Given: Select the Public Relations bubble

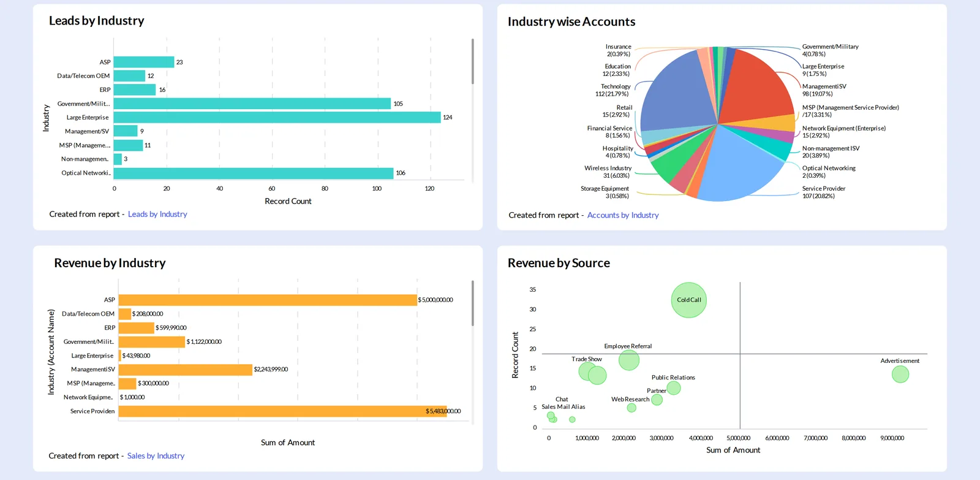Looking at the screenshot, I should [x=674, y=387].
